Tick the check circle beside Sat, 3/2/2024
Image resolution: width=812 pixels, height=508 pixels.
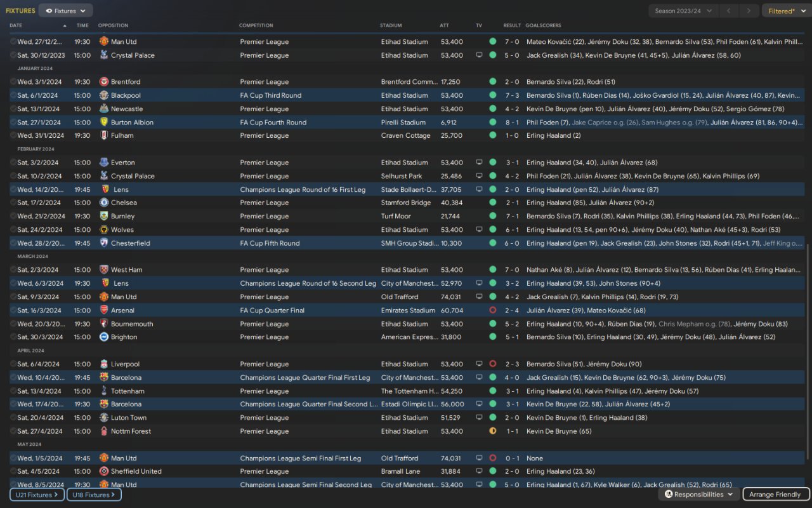pyautogui.click(x=13, y=163)
